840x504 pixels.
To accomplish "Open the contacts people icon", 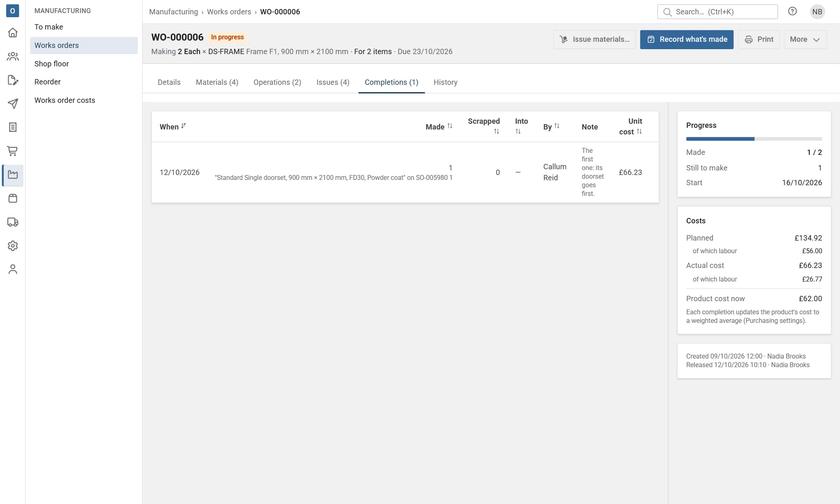I will 13,57.
